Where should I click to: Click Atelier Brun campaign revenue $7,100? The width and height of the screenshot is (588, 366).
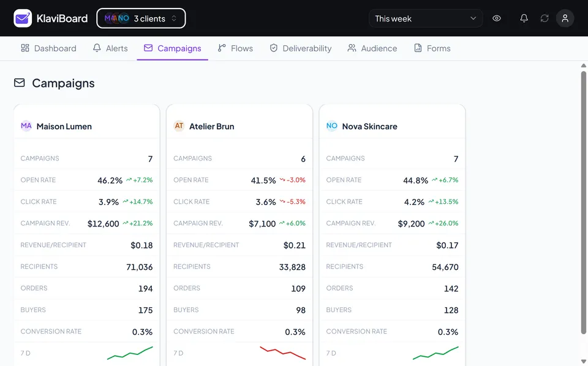pyautogui.click(x=262, y=223)
